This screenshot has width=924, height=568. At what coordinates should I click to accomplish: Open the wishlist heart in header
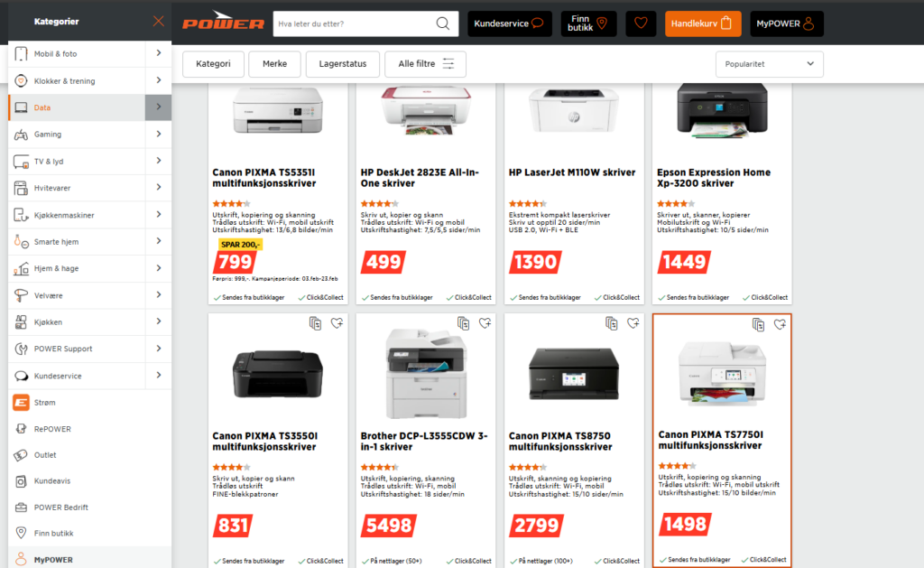641,23
